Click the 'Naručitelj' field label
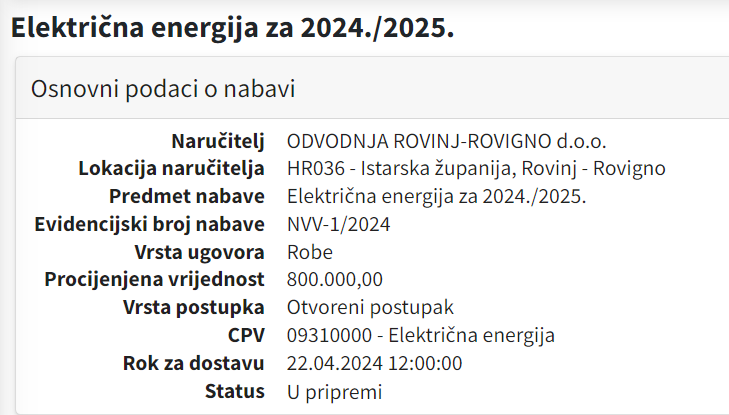 point(219,141)
